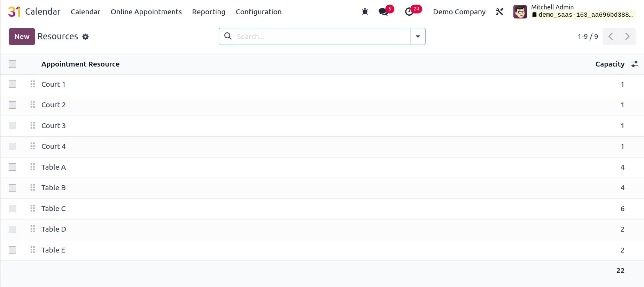Open the Reporting menu
The width and height of the screenshot is (644, 287).
[209, 12]
